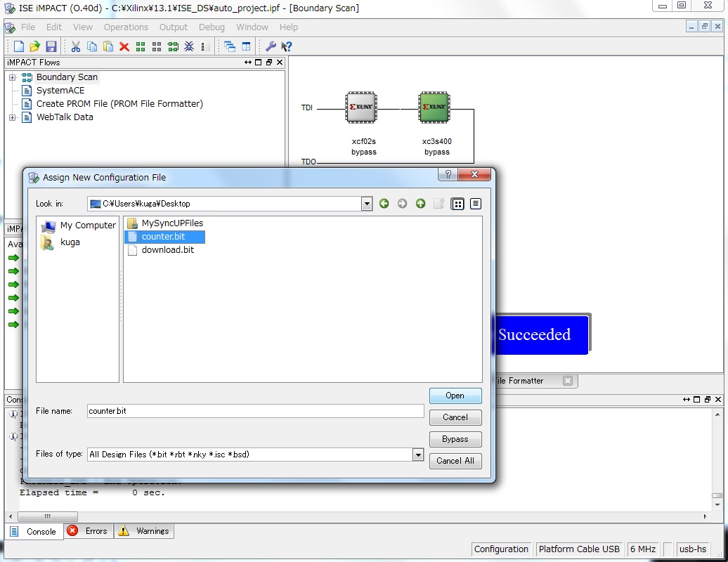Open the Window menu
The image size is (728, 562).
pyautogui.click(x=252, y=27)
